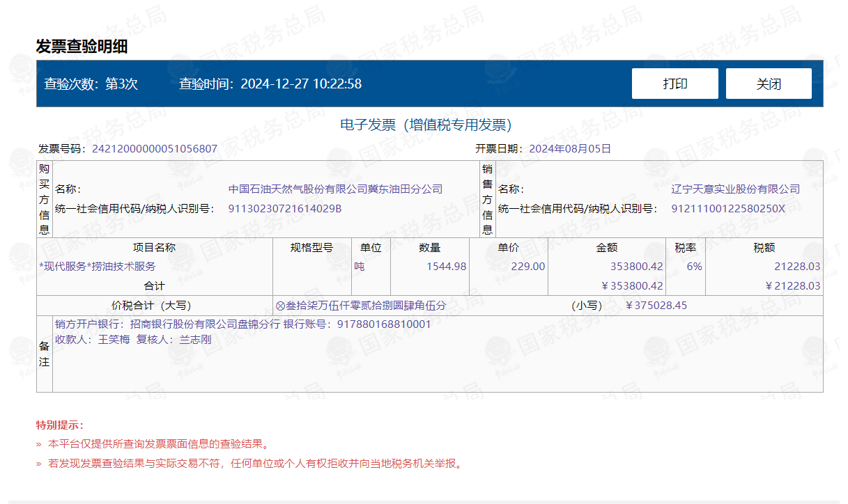Click the 规格型号 column header
Screen dimensions: 848x504
(311, 247)
